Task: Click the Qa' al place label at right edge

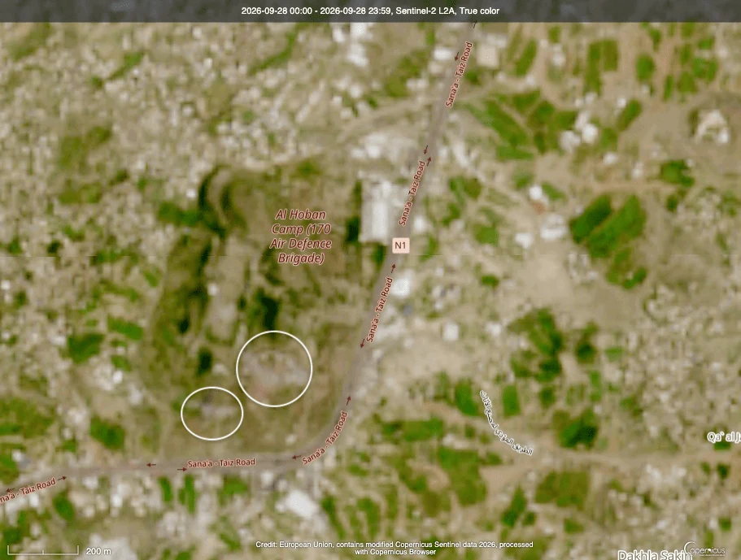Action: point(724,436)
